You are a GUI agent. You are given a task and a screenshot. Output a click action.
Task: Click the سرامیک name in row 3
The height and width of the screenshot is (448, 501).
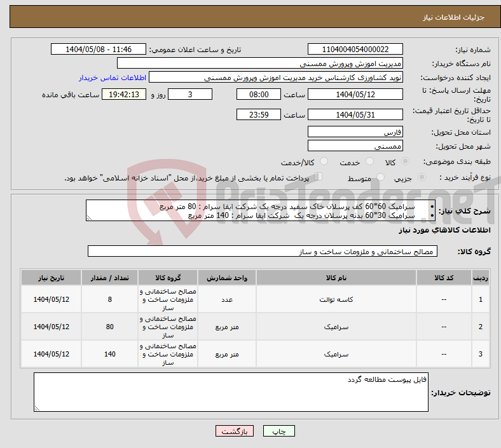point(336,354)
